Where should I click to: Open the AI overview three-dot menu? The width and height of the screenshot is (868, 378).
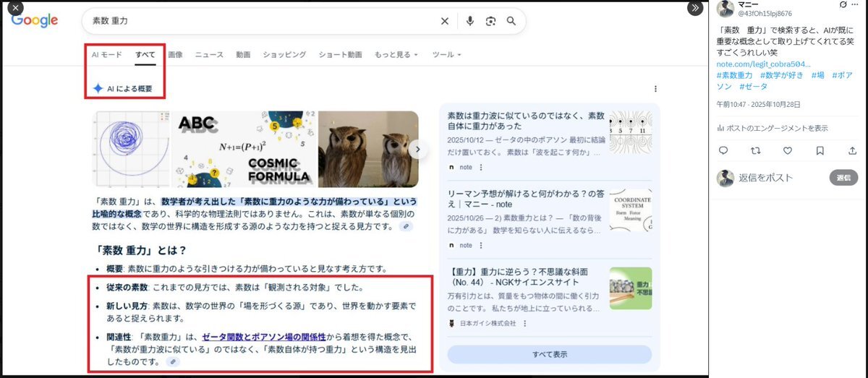[x=655, y=89]
